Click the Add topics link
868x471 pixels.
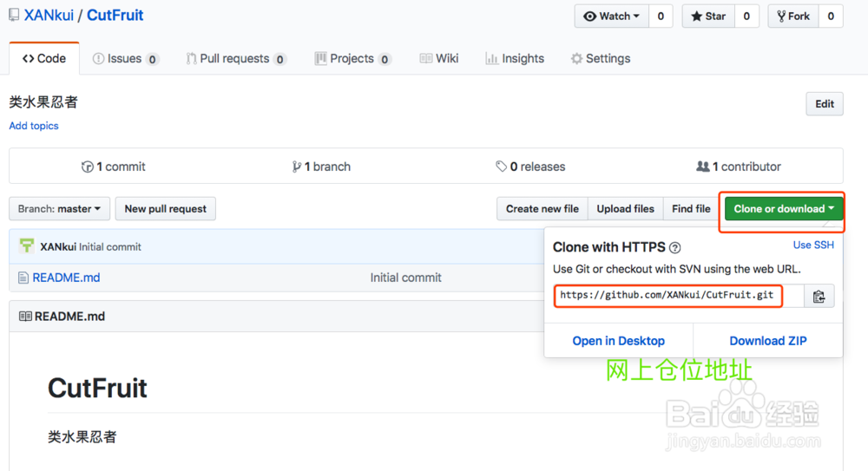point(34,126)
